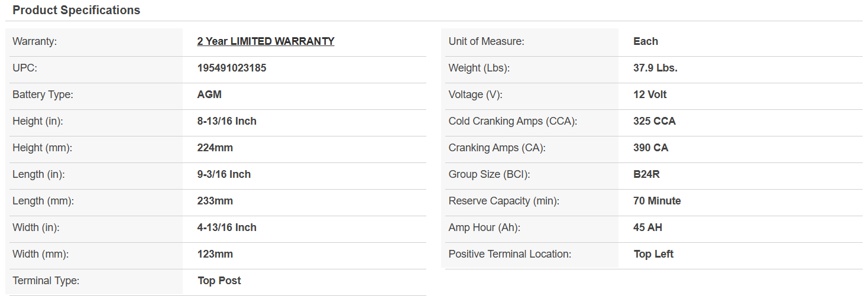868x296 pixels.
Task: Click the 4-13/16 Inch width value
Action: [226, 227]
